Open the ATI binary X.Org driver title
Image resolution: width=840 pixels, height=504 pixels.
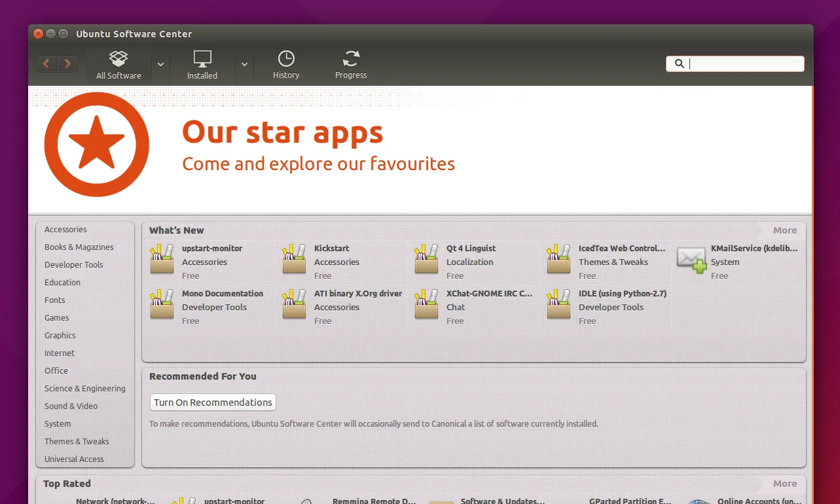[x=358, y=294]
